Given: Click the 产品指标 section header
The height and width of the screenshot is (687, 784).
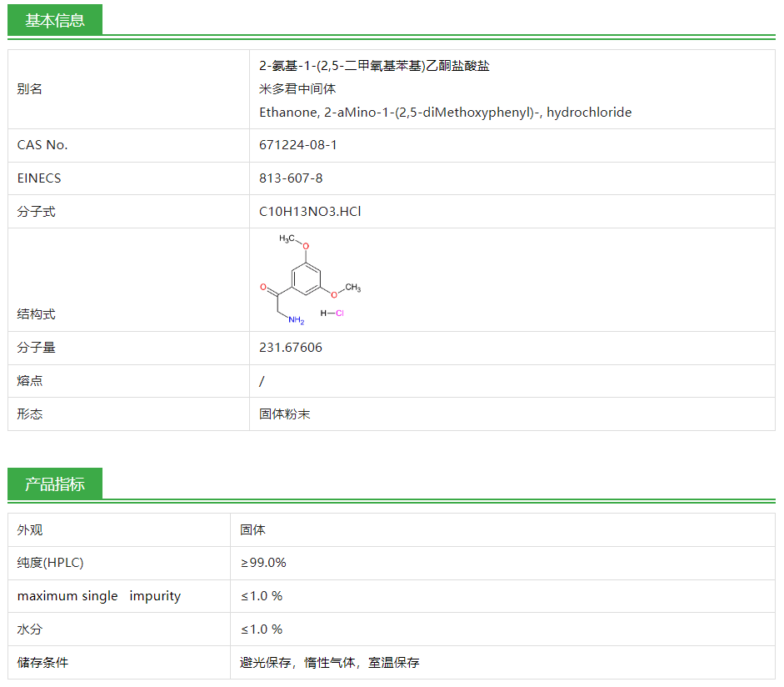Looking at the screenshot, I should (55, 484).
